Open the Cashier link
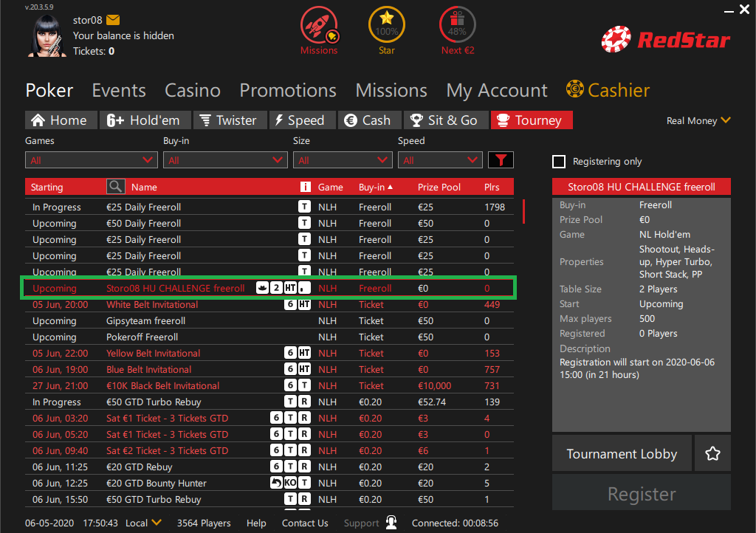The width and height of the screenshot is (756, 533). [608, 90]
